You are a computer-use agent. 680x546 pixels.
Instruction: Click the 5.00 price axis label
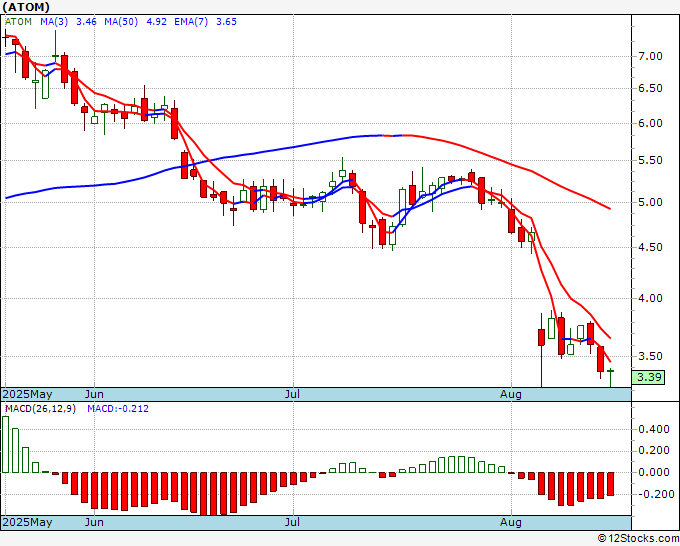650,202
